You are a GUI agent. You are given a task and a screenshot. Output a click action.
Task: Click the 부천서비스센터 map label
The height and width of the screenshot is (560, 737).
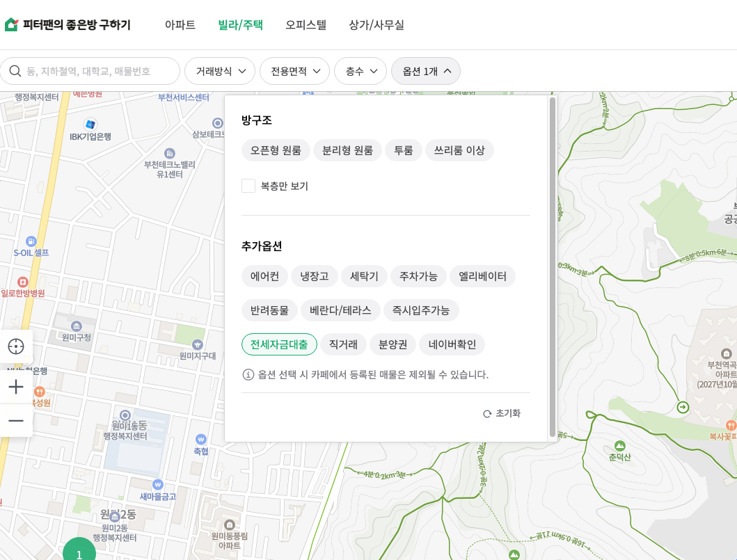(183, 97)
